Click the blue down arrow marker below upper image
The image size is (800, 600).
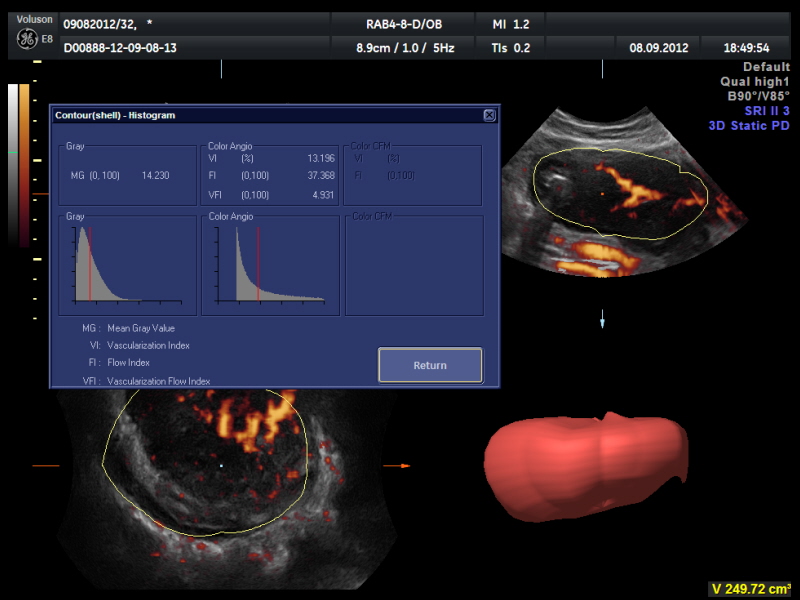point(602,319)
